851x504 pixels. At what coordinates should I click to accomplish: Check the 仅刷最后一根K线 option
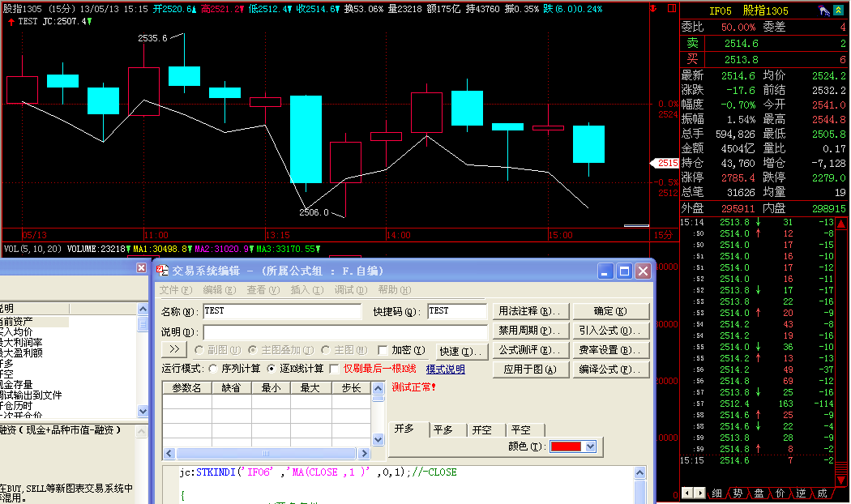[x=334, y=369]
